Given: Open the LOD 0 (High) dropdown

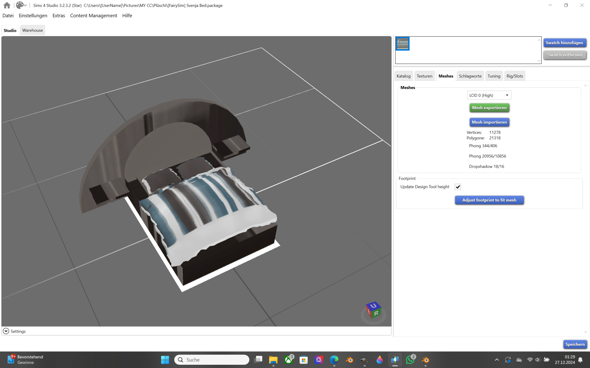Looking at the screenshot, I should click(489, 95).
